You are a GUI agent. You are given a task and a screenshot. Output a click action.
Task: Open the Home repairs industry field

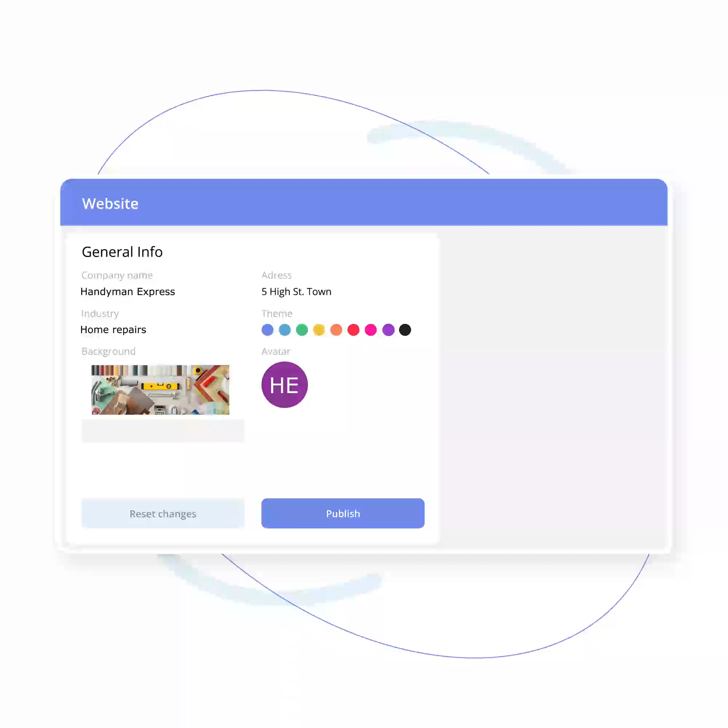[113, 330]
